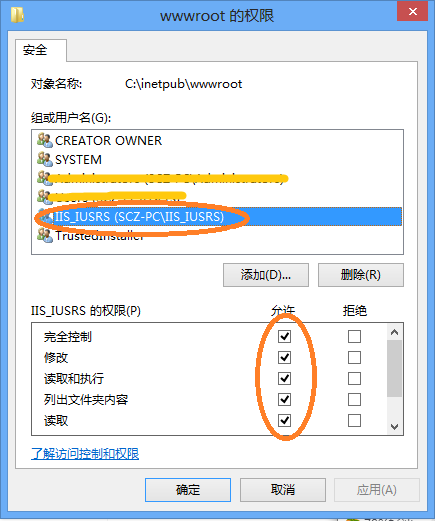435x521 pixels.
Task: Click the 添加(D)... button
Action: pyautogui.click(x=266, y=275)
